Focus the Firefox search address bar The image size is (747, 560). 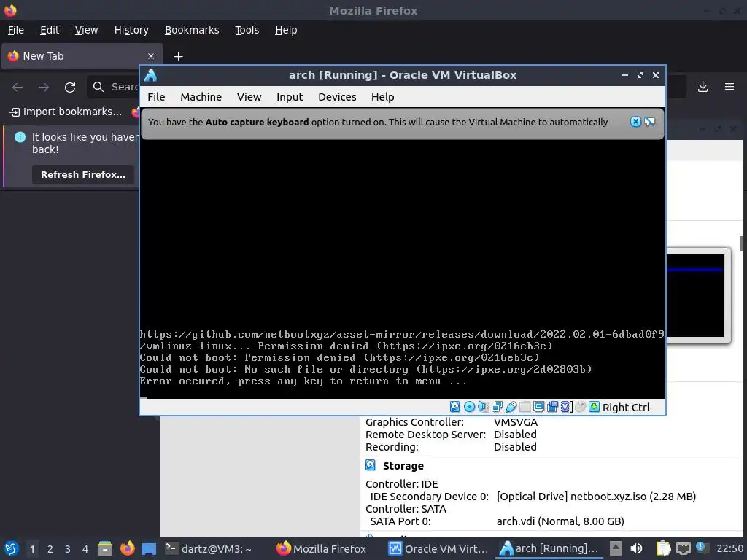pyautogui.click(x=113, y=87)
